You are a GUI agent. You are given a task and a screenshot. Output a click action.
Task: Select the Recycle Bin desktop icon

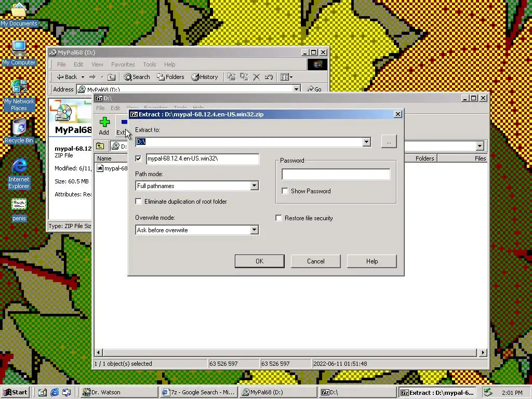pos(19,131)
